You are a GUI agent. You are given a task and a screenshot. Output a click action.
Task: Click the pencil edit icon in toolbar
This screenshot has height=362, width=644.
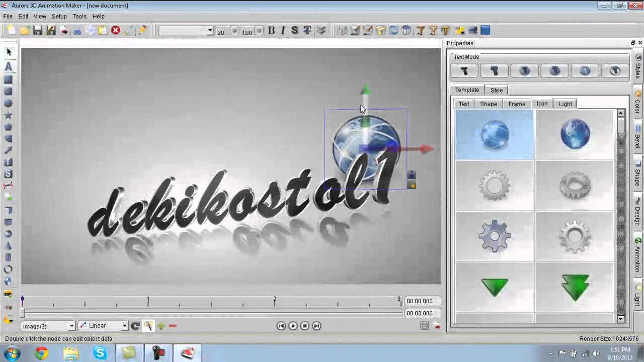point(142,31)
